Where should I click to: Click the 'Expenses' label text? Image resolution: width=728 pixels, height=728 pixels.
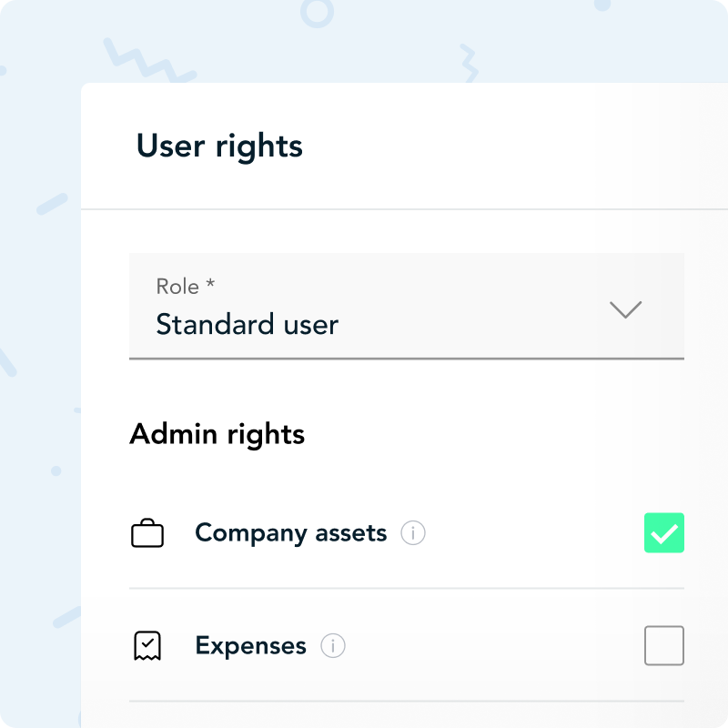coord(250,646)
